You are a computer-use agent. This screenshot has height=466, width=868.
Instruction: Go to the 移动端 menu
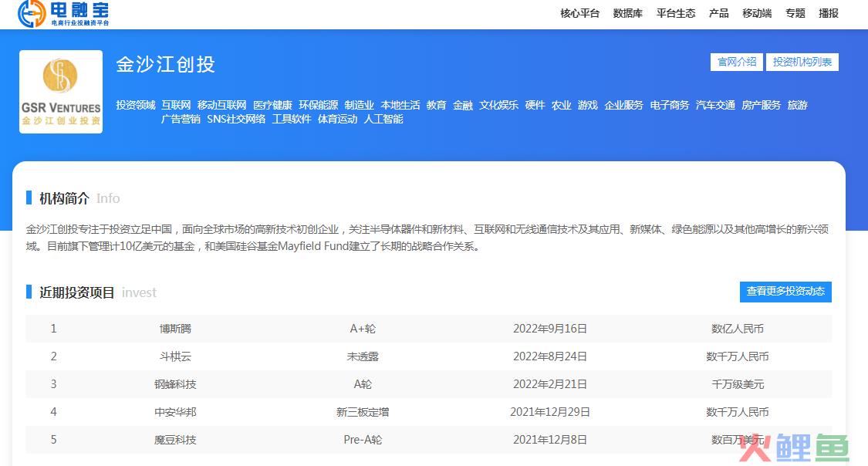click(x=757, y=13)
